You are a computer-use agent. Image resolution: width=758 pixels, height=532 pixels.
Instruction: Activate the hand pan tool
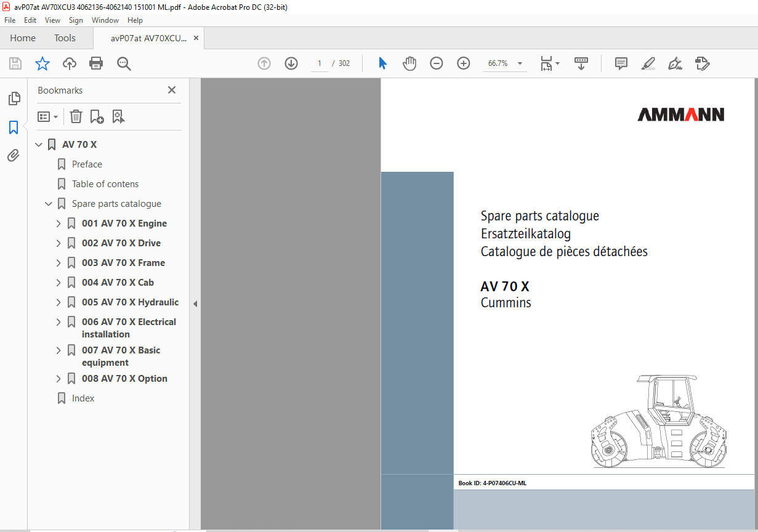409,63
